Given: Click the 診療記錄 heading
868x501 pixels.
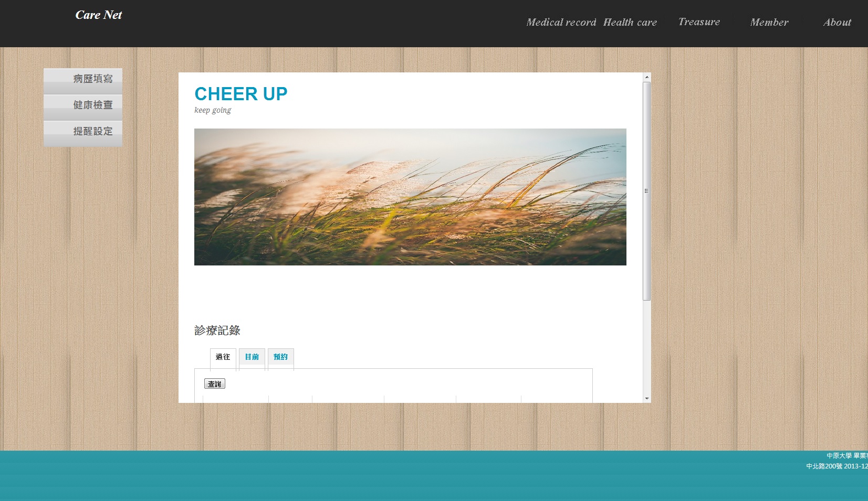Looking at the screenshot, I should tap(217, 331).
